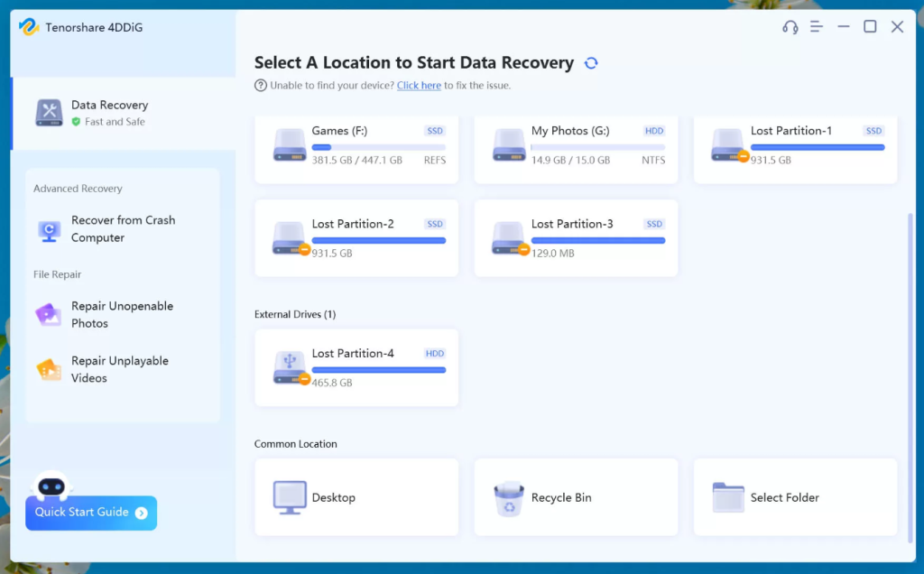Choose the Select Folder location
This screenshot has width=924, height=574.
pyautogui.click(x=796, y=497)
